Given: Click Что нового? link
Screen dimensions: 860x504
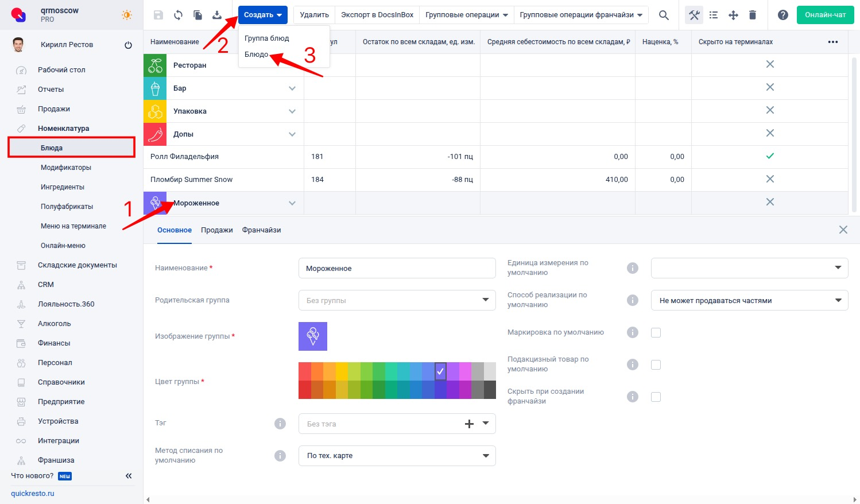Looking at the screenshot, I should [32, 476].
